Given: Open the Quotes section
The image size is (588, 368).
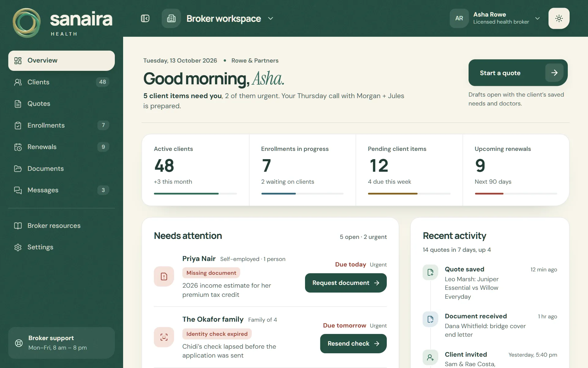Looking at the screenshot, I should coord(62,104).
